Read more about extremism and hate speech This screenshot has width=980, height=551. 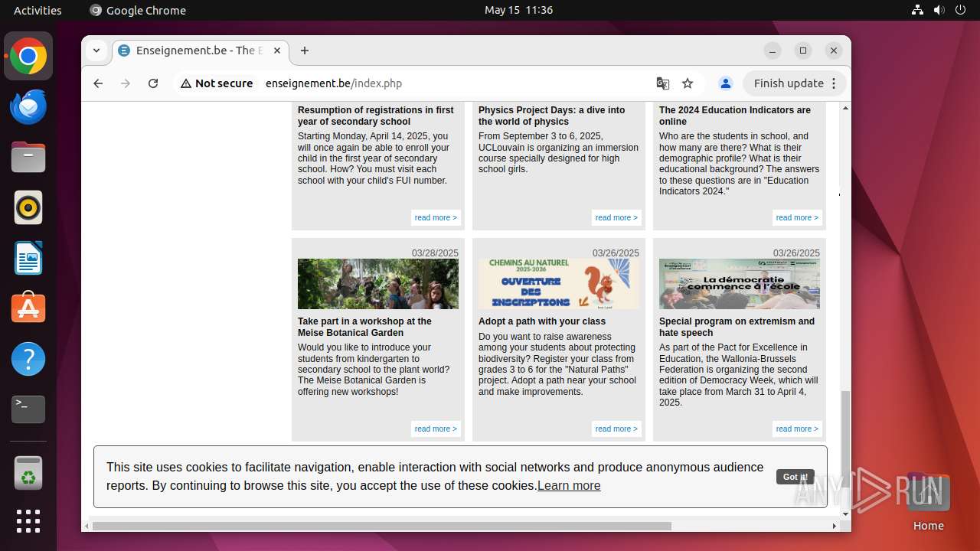tap(797, 429)
